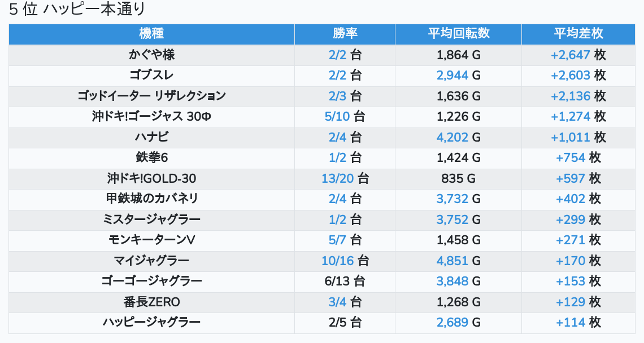
Task: Click the ゴブスレ machine name
Action: [x=151, y=75]
